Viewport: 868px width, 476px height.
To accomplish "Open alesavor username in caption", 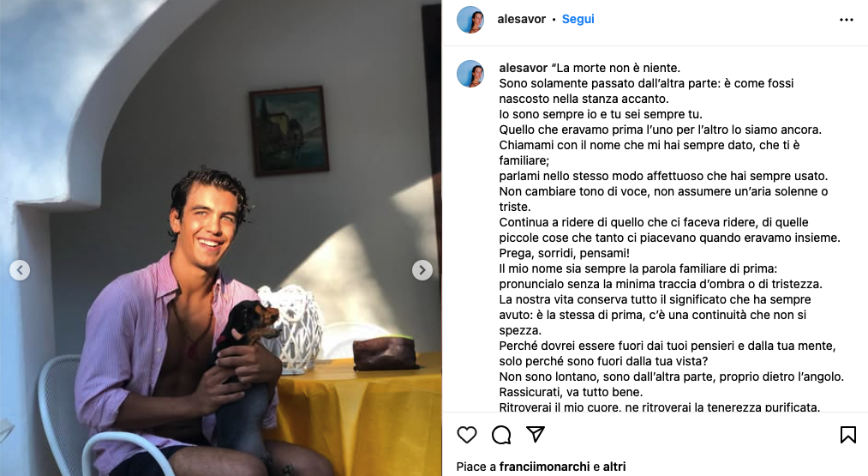I will click(x=524, y=68).
